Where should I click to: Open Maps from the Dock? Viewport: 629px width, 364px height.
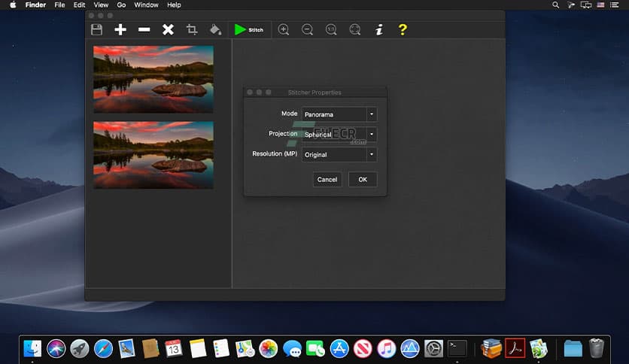tap(245, 348)
